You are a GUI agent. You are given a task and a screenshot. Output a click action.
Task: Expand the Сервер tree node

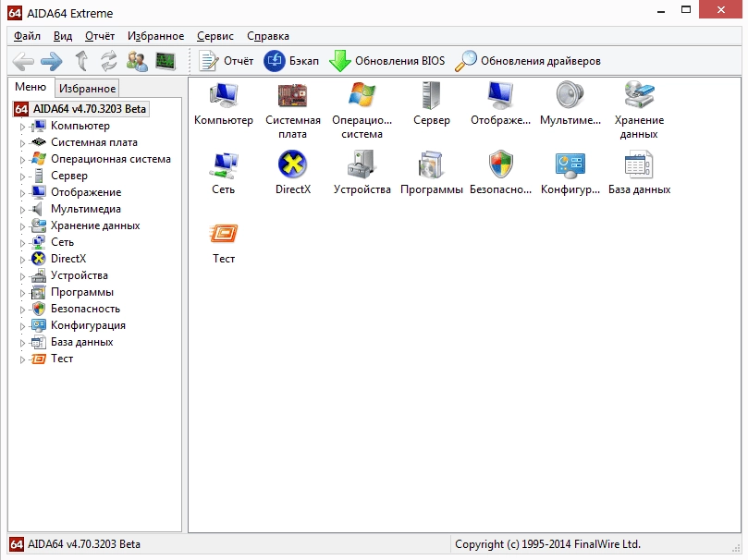[x=22, y=177]
